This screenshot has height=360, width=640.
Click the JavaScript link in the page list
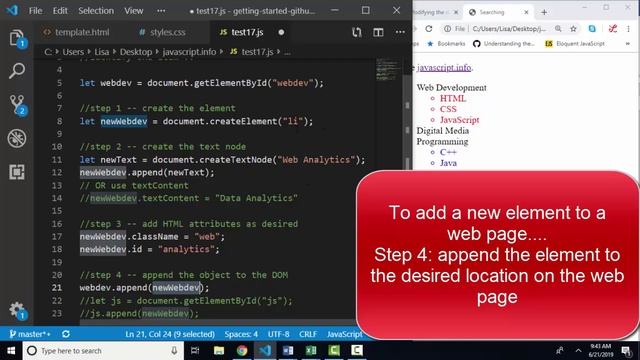click(460, 120)
